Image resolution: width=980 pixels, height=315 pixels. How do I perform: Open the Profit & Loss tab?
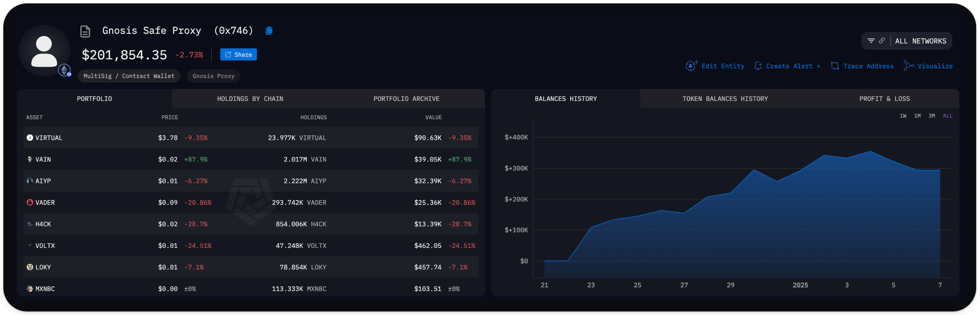click(x=884, y=99)
